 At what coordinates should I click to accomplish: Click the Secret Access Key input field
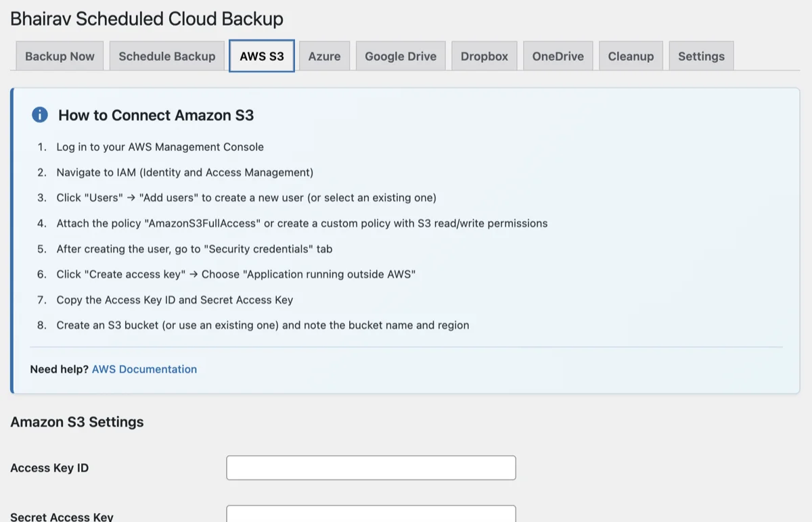tap(371, 515)
